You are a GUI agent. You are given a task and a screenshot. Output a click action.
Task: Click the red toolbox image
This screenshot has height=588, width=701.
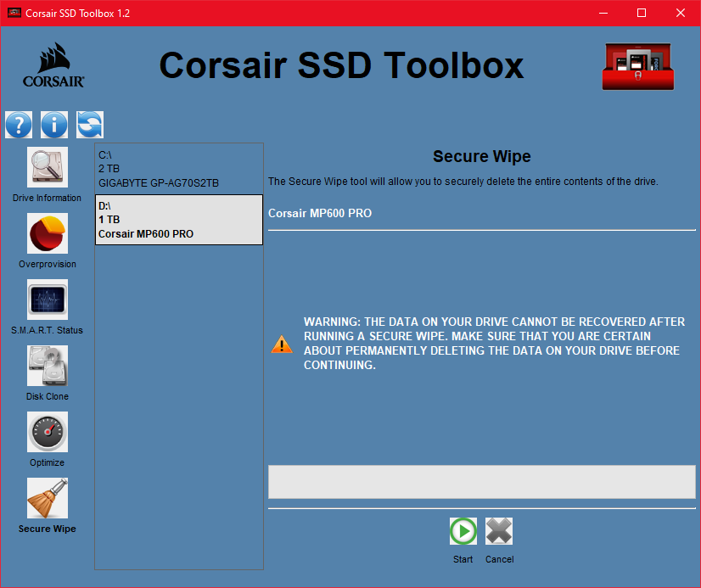638,66
